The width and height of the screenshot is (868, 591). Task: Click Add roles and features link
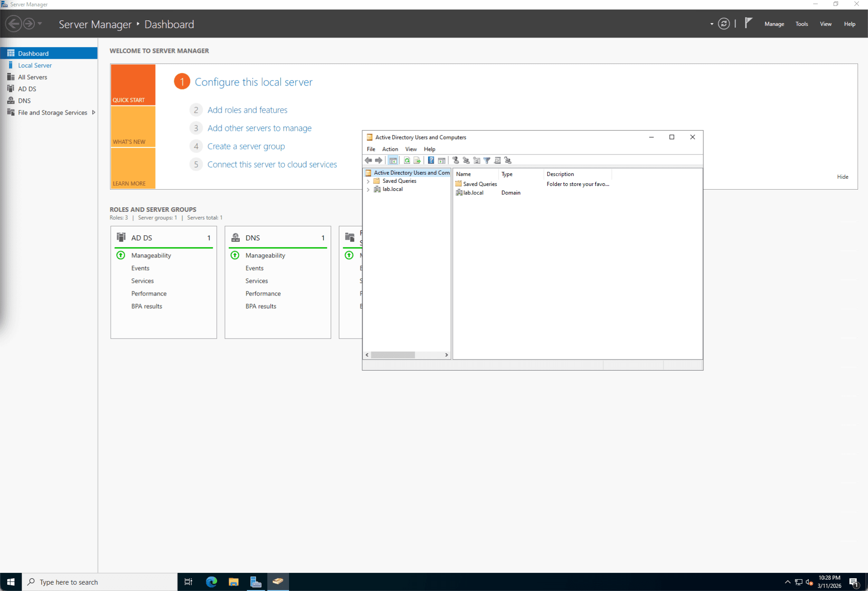pyautogui.click(x=247, y=110)
